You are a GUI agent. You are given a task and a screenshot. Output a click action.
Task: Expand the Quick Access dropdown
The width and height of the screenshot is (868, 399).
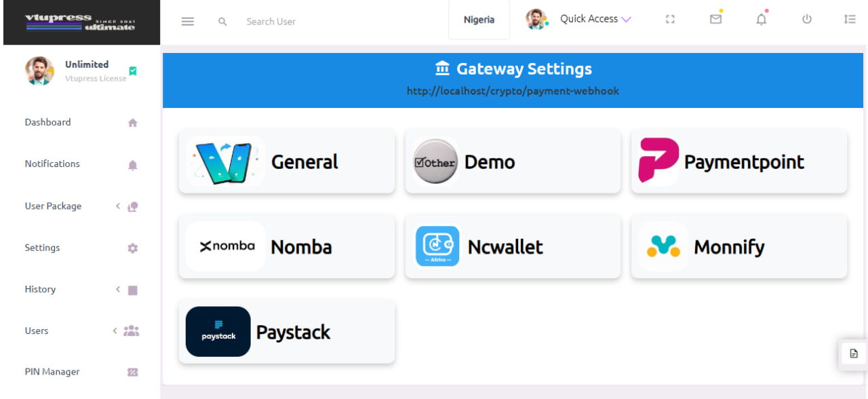595,19
